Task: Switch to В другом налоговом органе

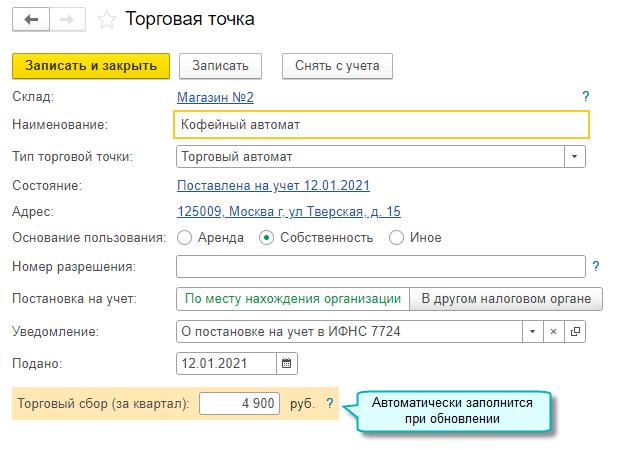Action: pos(506,298)
